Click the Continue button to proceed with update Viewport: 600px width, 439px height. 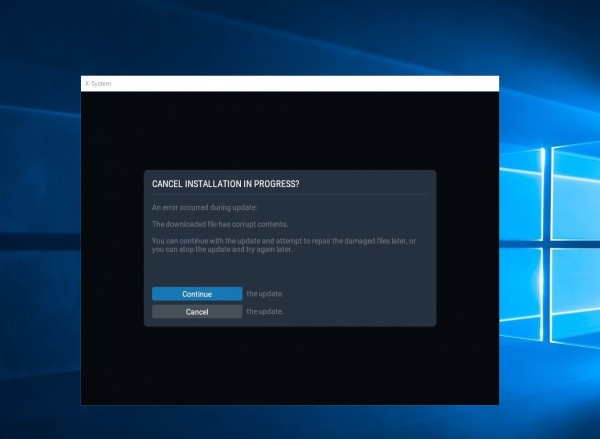coord(197,294)
